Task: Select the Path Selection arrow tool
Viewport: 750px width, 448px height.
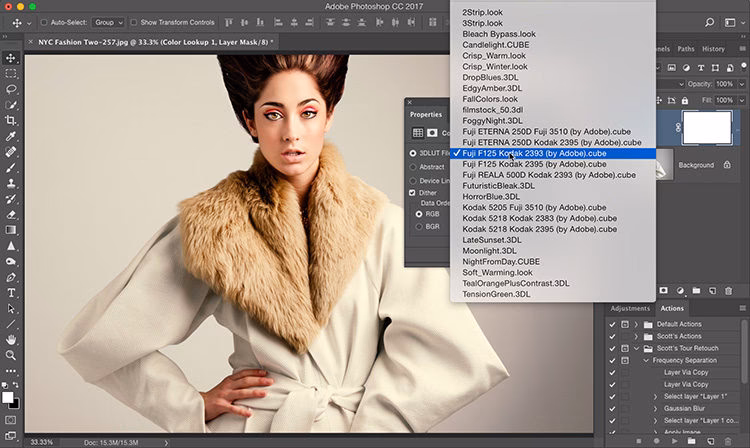Action: (11, 308)
